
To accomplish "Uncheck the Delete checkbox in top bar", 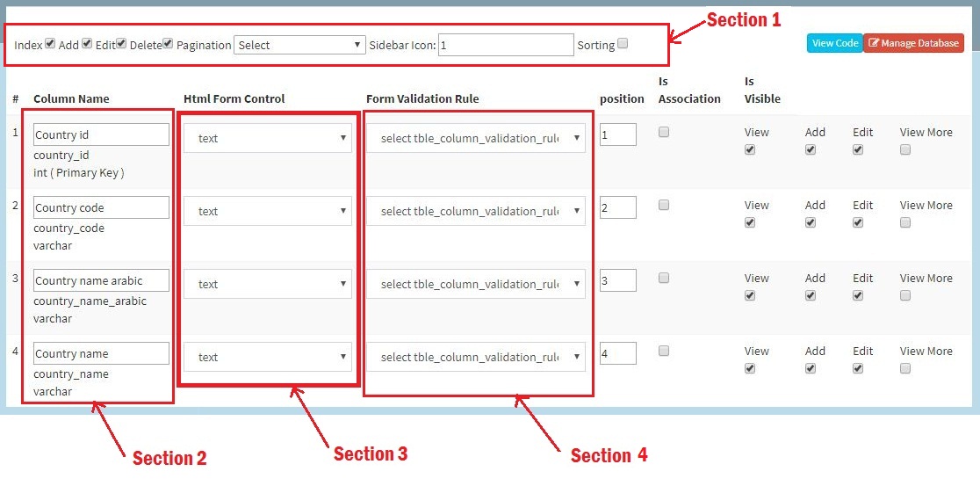I will 168,43.
